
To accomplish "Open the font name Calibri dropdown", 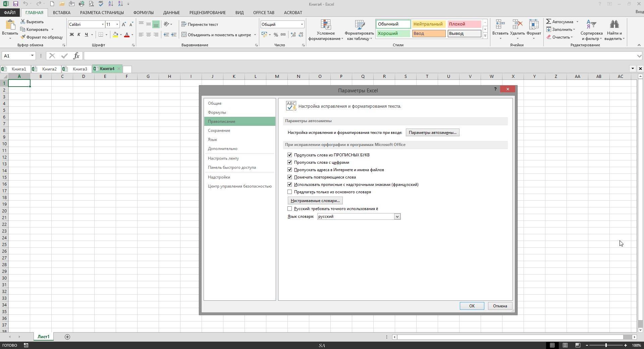I will point(103,24).
